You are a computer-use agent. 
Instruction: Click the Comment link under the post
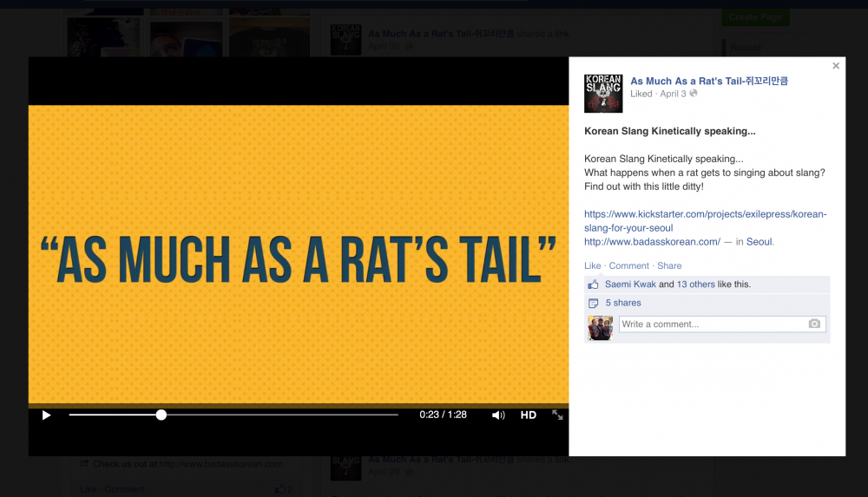[628, 265]
